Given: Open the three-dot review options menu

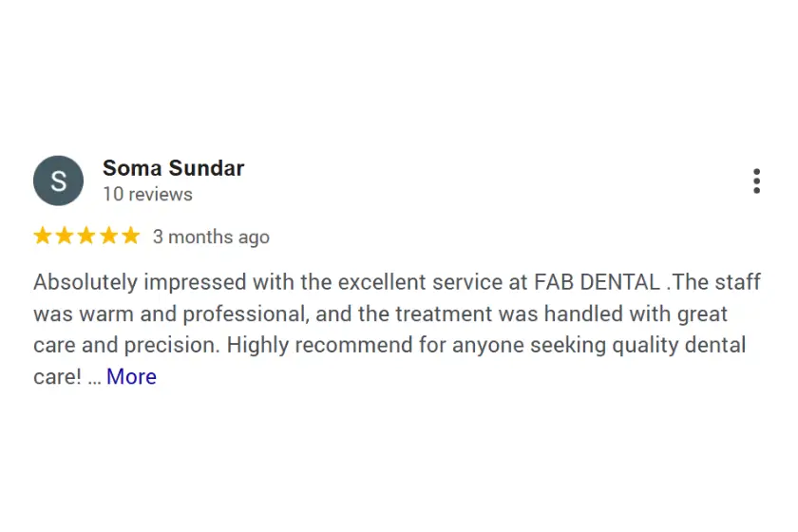Looking at the screenshot, I should point(756,180).
